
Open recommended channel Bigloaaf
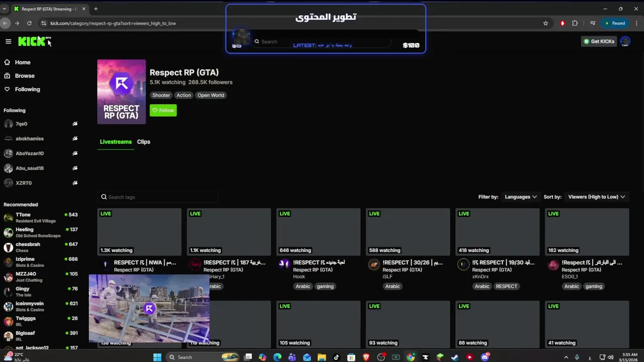pos(40,336)
